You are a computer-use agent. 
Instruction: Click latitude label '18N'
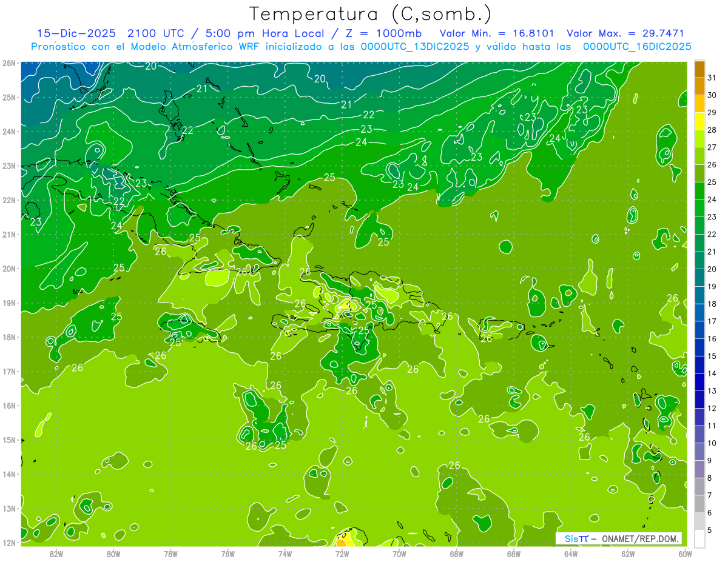click(9, 337)
